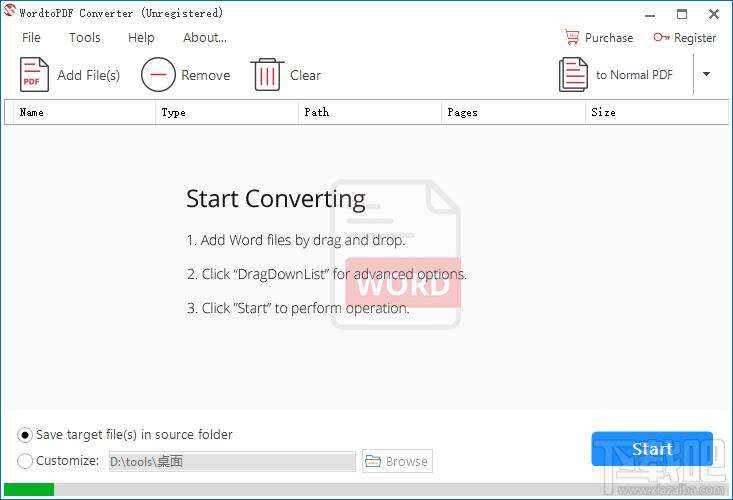Sort by the Type column header
733x500 pixels.
[x=227, y=112]
